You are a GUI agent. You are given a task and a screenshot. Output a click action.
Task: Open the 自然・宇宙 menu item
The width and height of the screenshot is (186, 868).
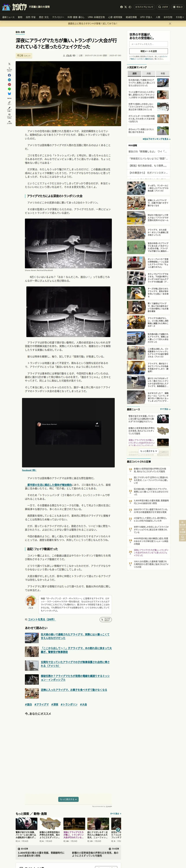point(31,17)
